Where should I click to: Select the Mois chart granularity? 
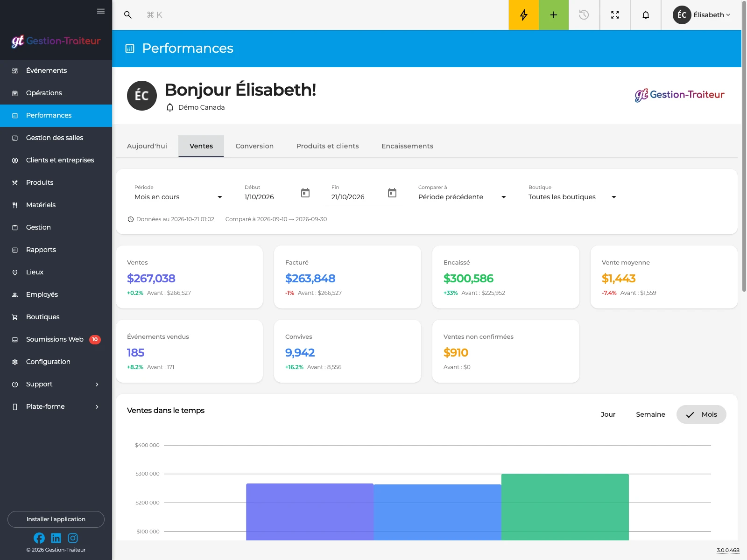pyautogui.click(x=701, y=414)
